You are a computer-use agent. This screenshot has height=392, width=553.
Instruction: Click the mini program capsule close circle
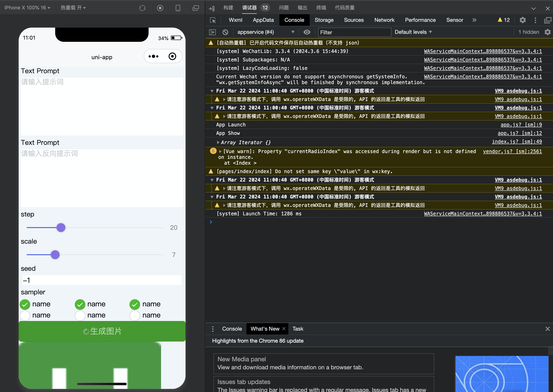[172, 57]
